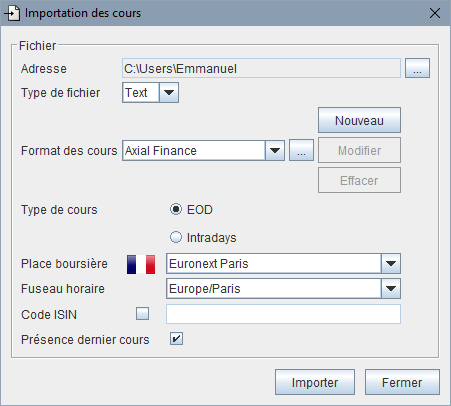Click the Nouveau button

pos(359,120)
